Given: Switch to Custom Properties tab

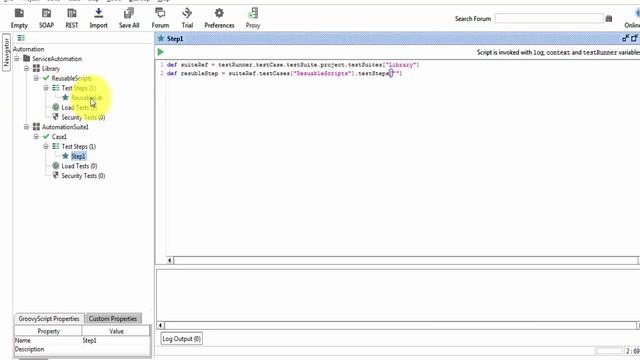Looking at the screenshot, I should coord(113,319).
